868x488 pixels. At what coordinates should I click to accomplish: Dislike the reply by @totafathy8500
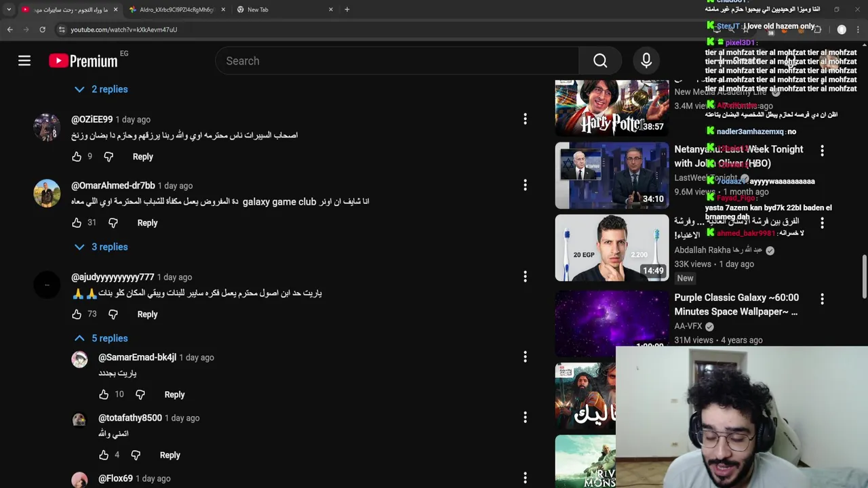(x=136, y=455)
